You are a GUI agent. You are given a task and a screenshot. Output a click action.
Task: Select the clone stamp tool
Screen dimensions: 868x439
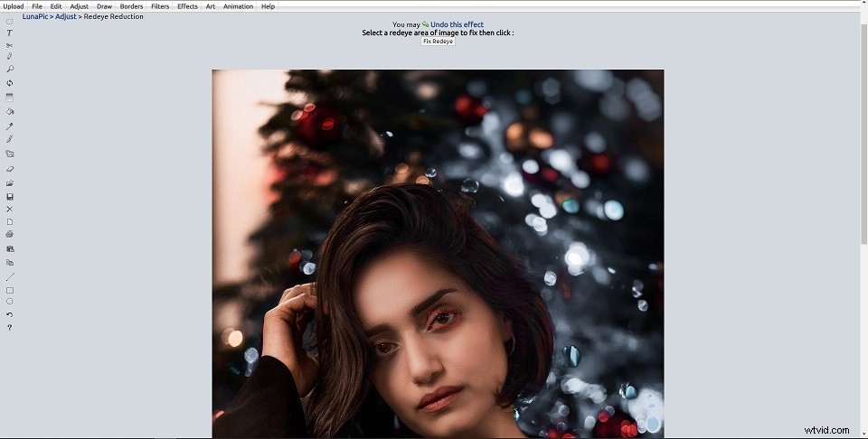coord(9,154)
